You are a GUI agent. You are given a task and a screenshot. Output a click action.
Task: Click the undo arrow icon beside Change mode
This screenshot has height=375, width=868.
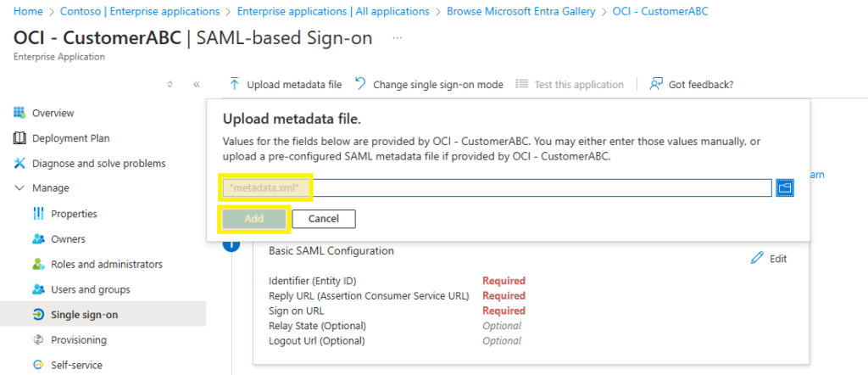coord(360,84)
